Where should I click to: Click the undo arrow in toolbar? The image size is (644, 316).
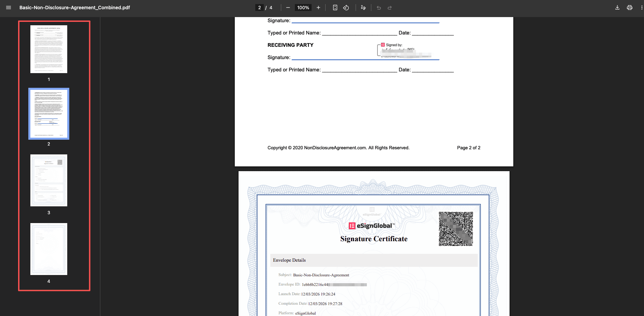[379, 8]
